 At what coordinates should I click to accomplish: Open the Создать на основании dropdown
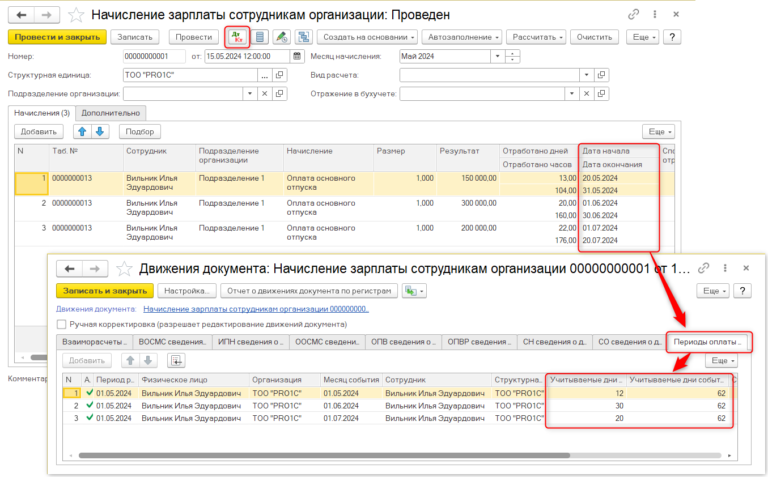[x=368, y=37]
